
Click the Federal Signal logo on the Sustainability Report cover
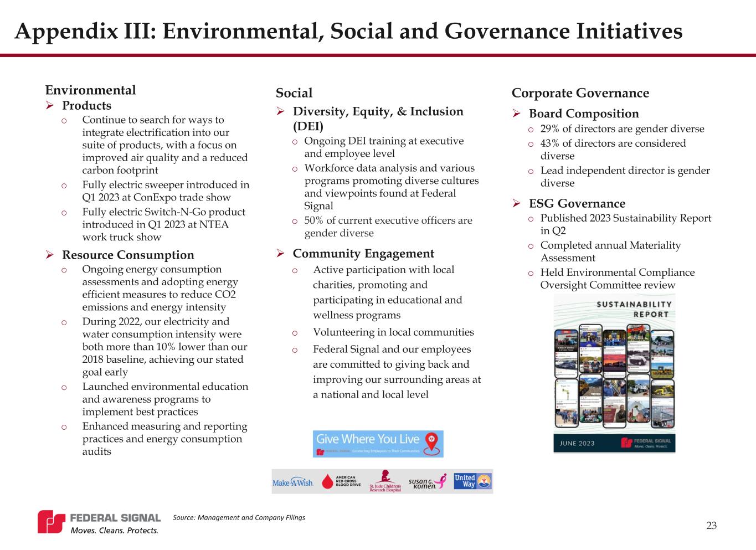[646, 443]
